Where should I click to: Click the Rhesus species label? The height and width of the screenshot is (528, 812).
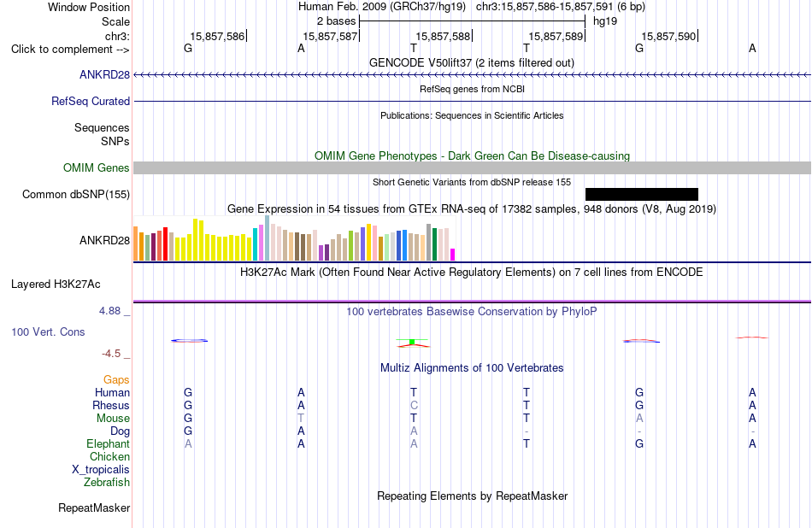[x=111, y=405]
